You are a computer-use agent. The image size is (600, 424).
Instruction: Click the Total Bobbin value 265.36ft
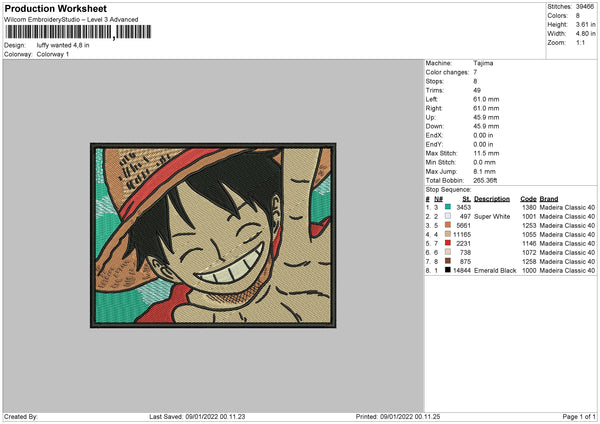point(485,180)
